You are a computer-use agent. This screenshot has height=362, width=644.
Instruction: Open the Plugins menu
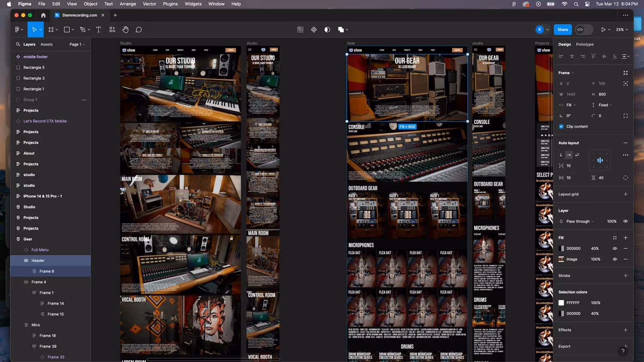coord(170,4)
